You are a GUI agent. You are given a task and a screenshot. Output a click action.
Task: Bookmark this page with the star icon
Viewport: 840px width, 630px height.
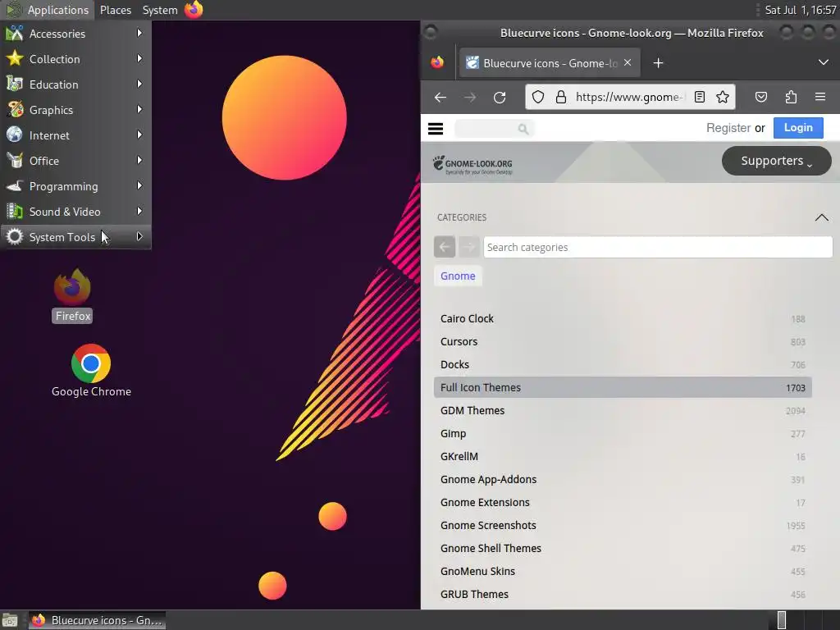(x=723, y=97)
